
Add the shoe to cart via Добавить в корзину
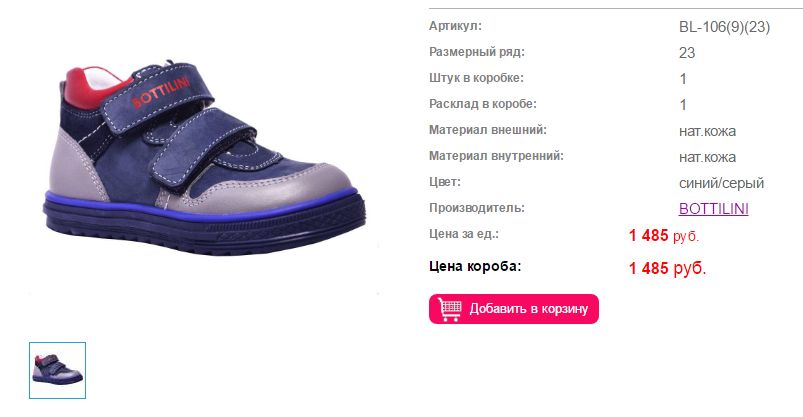pyautogui.click(x=514, y=309)
